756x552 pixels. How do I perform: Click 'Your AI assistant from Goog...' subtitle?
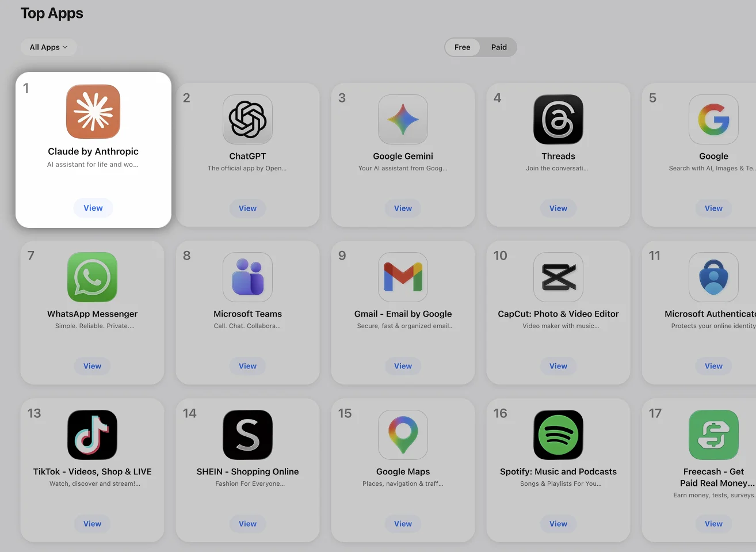coord(403,169)
